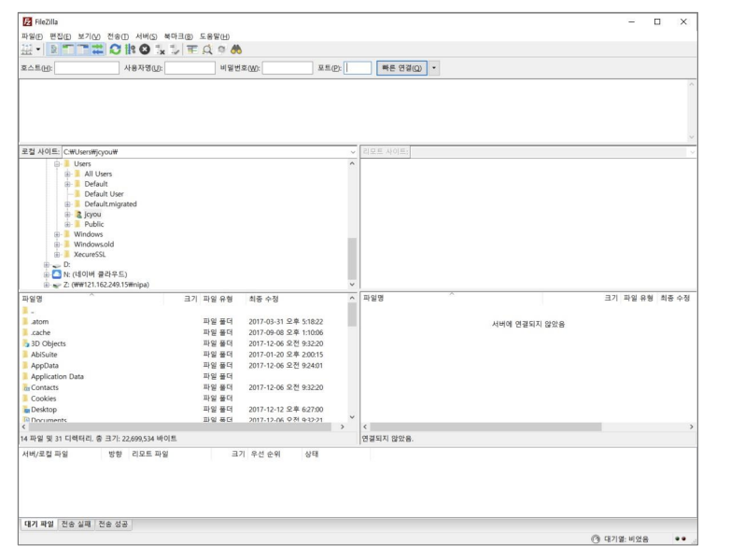Click the local tree vertical scrollbar thumb
Image resolution: width=731 pixels, height=560 pixels.
click(352, 259)
